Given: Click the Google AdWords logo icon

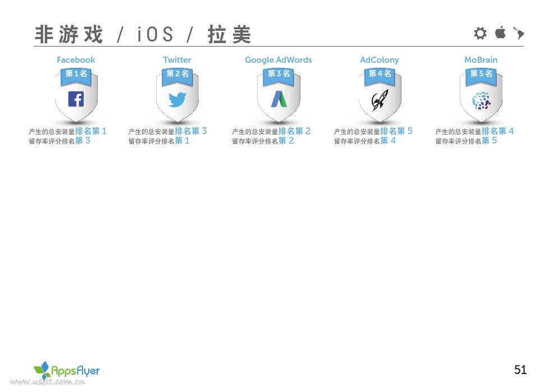Looking at the screenshot, I should tap(279, 99).
